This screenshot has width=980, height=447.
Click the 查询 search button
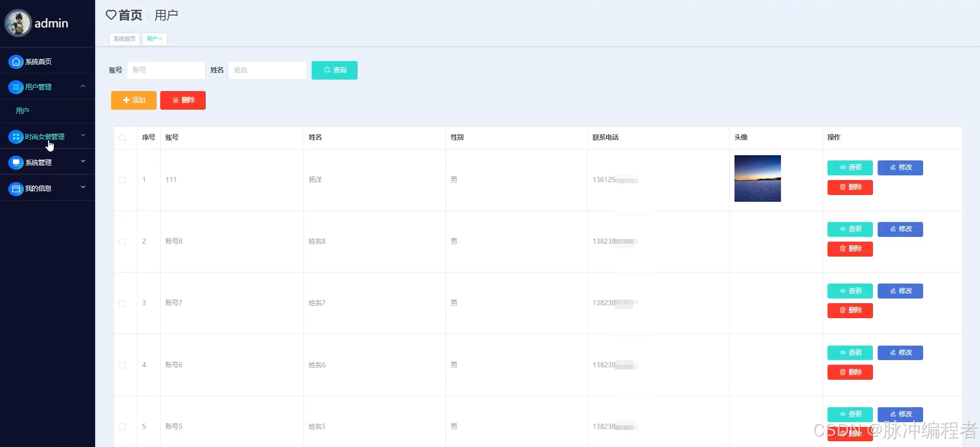[334, 70]
